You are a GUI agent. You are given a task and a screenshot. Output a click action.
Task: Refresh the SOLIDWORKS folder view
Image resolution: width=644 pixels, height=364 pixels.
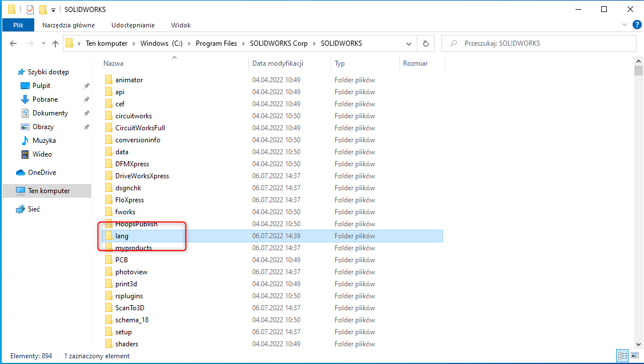425,43
